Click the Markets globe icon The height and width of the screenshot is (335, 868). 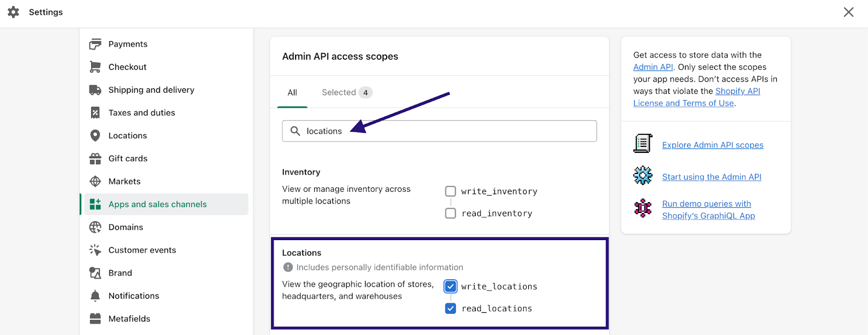pyautogui.click(x=95, y=181)
